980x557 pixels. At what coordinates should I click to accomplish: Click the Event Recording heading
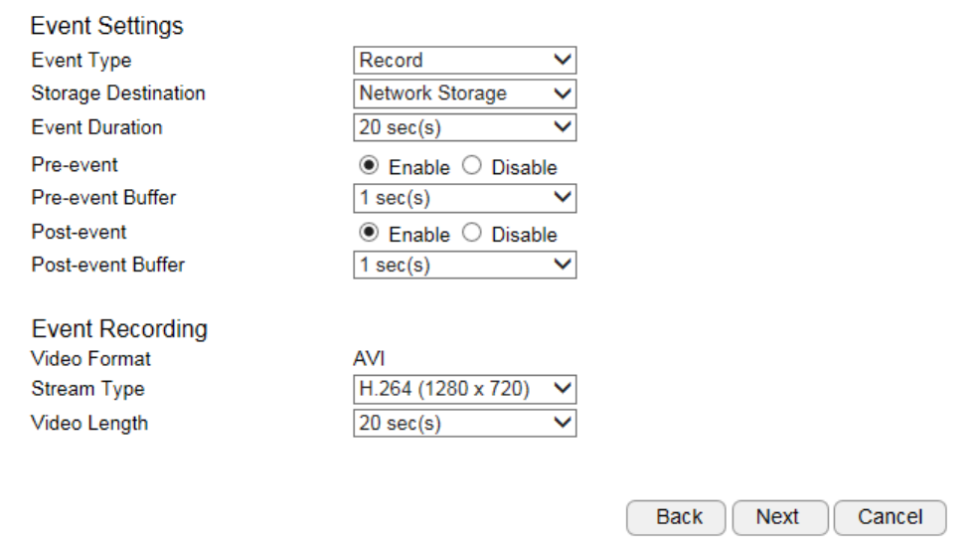119,329
